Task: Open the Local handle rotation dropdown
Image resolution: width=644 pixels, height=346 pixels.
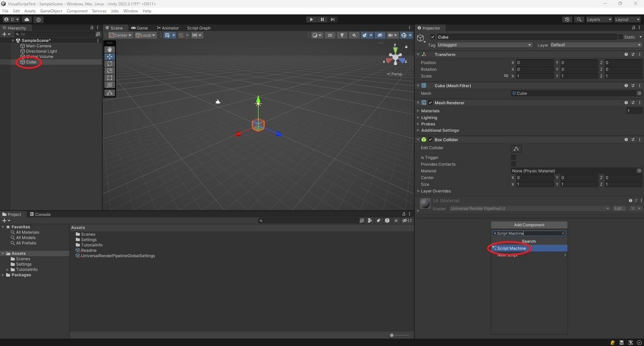Action: coord(145,35)
